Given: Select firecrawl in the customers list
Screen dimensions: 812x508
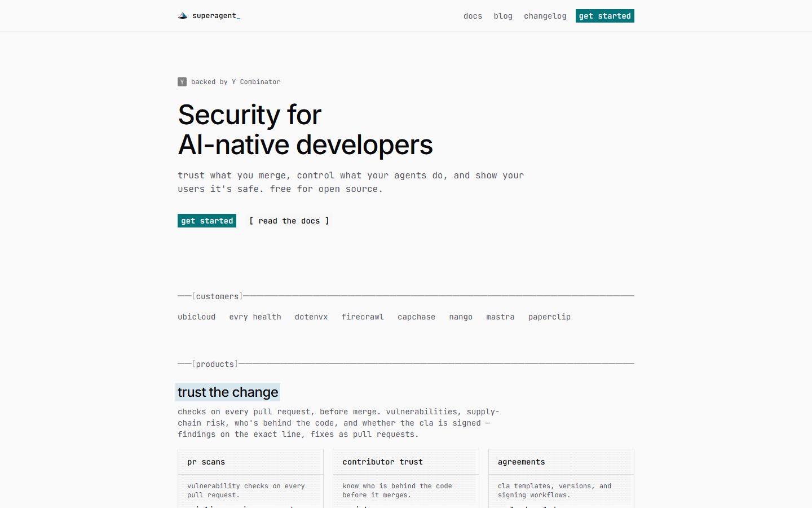Looking at the screenshot, I should [363, 317].
